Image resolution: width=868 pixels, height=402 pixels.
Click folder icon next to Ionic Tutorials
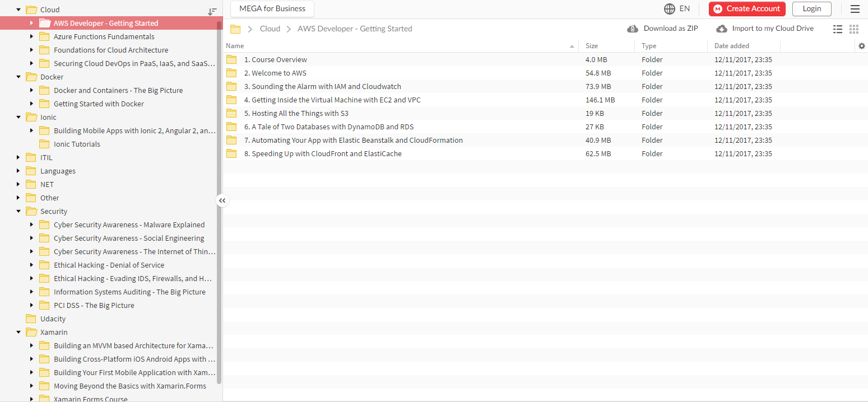[x=44, y=144]
